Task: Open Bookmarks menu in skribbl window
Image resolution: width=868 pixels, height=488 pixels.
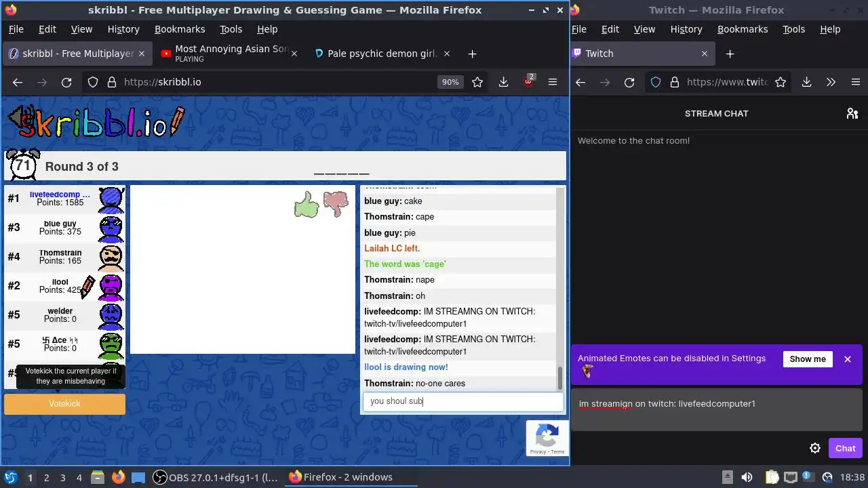Action: point(180,29)
